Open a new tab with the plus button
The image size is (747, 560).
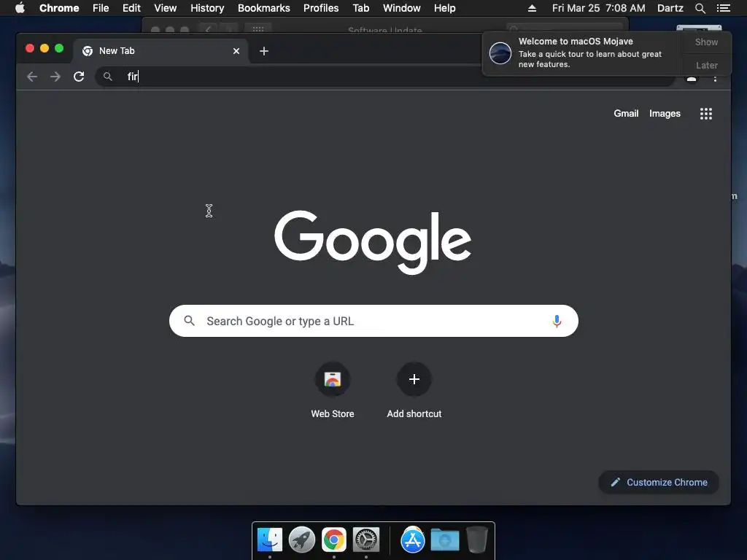click(264, 51)
